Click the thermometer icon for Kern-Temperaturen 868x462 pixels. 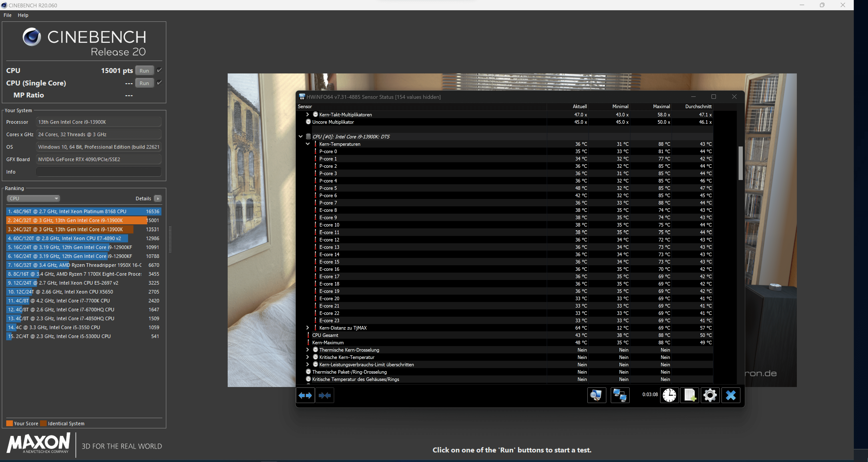pyautogui.click(x=315, y=144)
